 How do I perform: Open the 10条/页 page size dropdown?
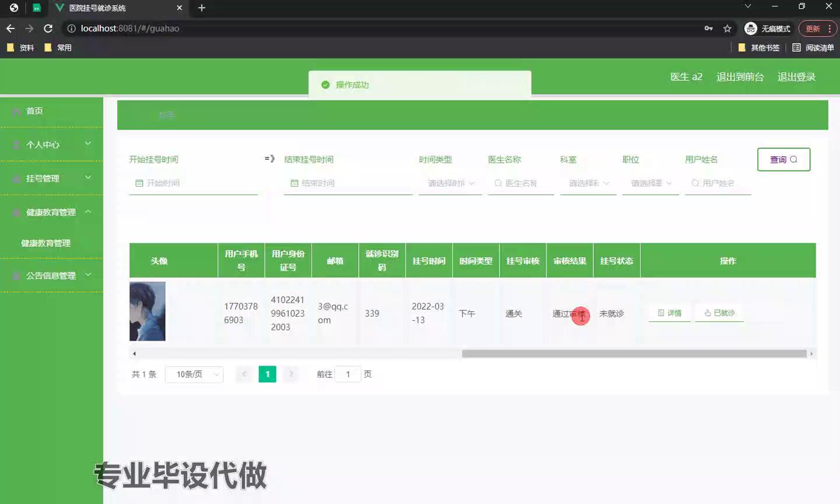tap(194, 374)
